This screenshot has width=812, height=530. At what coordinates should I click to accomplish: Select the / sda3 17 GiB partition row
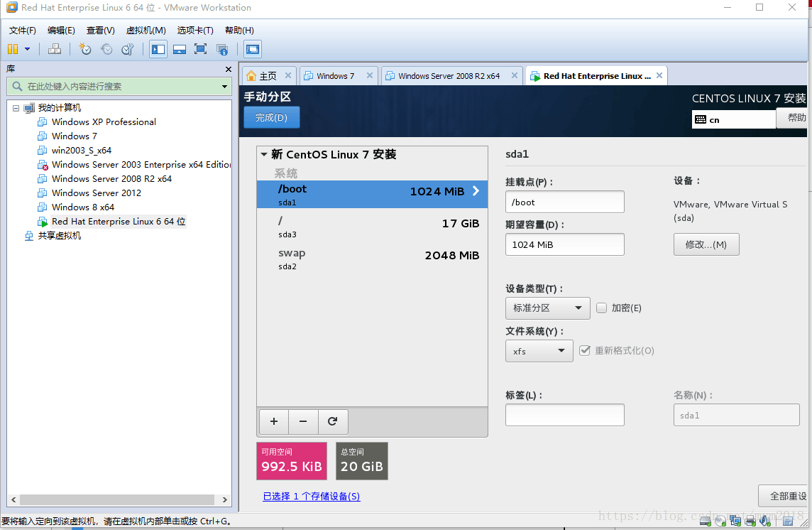pos(372,227)
